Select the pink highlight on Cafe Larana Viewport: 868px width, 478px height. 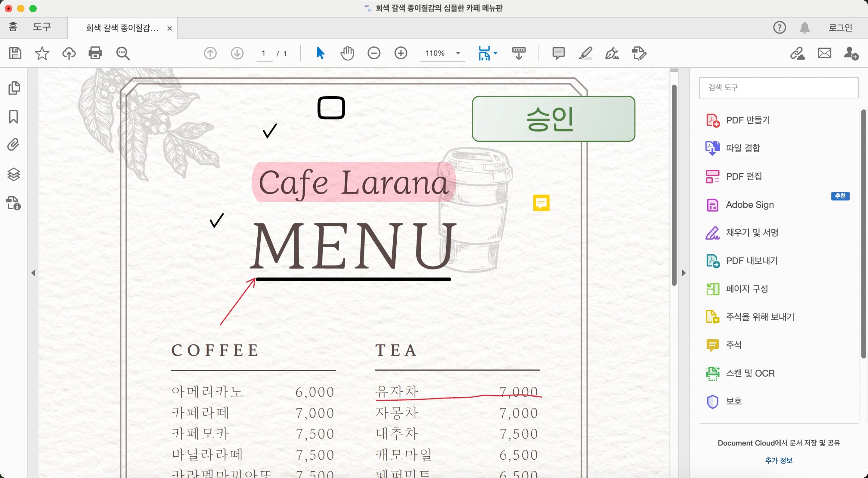pos(354,182)
